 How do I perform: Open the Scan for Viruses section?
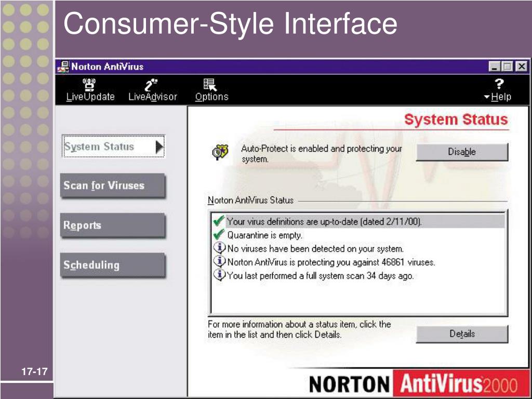click(113, 185)
